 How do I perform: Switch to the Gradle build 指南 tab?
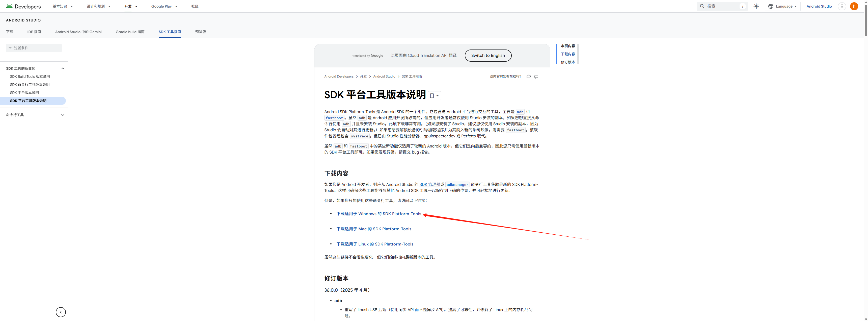click(x=130, y=32)
